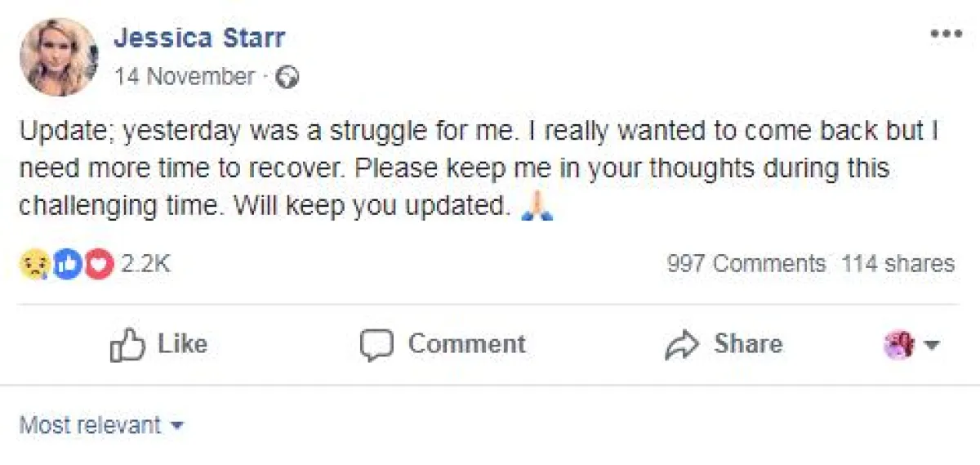Click the curved arrow Share icon
This screenshot has width=980, height=465.
click(679, 345)
